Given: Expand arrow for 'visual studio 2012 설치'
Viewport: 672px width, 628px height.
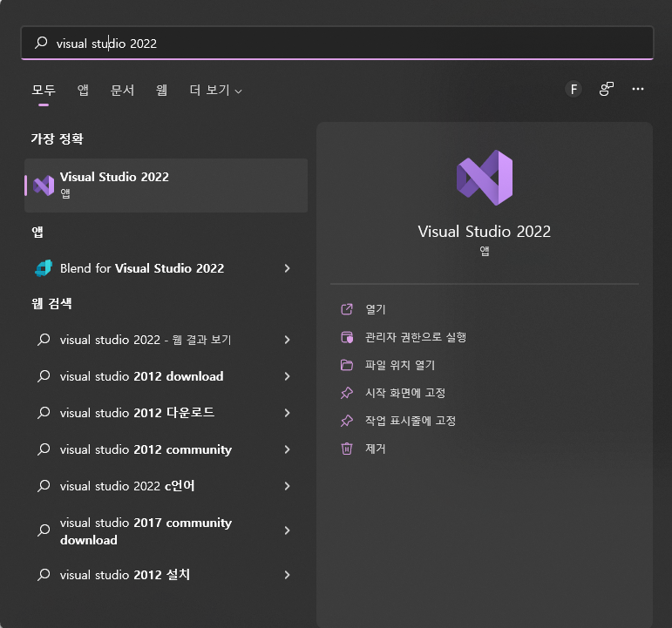Looking at the screenshot, I should click(x=287, y=575).
